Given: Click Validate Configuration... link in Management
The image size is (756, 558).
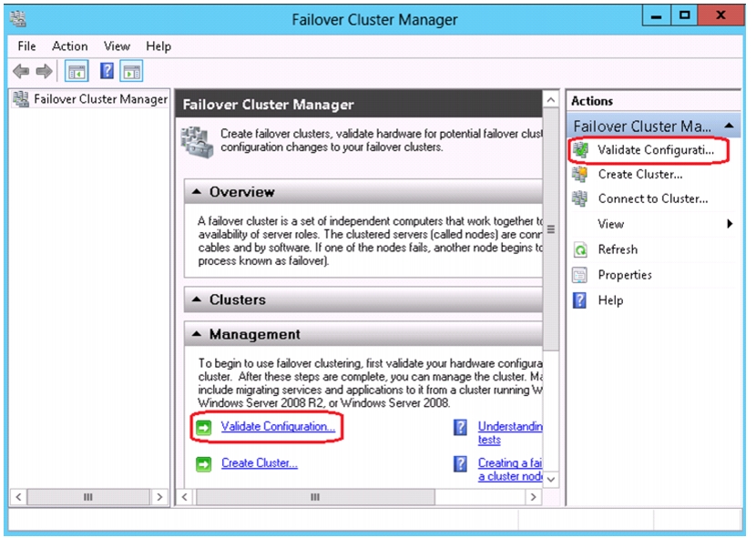Looking at the screenshot, I should (x=278, y=426).
